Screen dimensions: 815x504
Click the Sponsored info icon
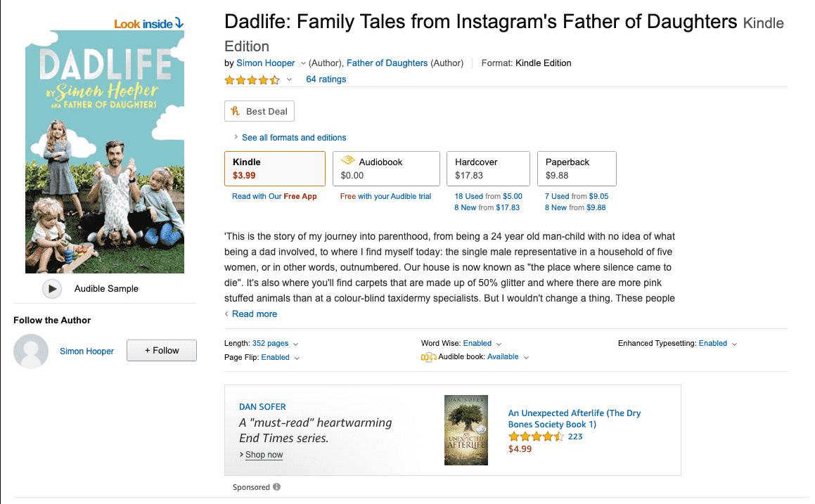pos(276,487)
